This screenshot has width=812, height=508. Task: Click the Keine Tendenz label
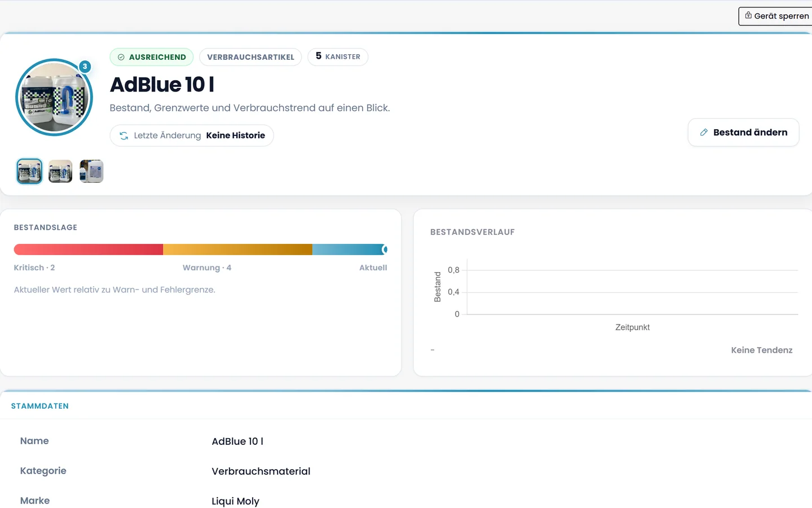(x=762, y=350)
